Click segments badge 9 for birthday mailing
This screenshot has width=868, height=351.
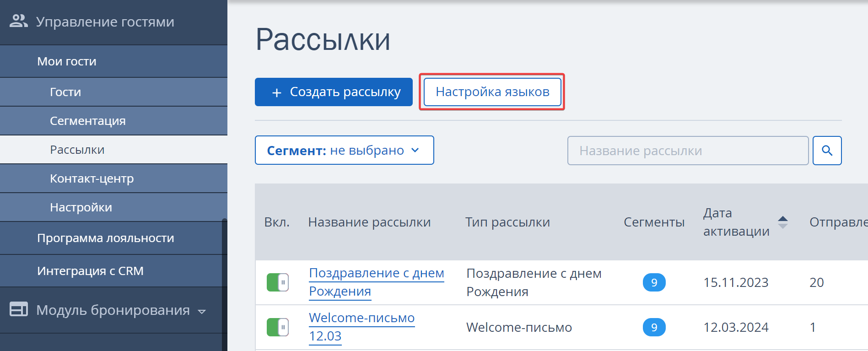[654, 282]
